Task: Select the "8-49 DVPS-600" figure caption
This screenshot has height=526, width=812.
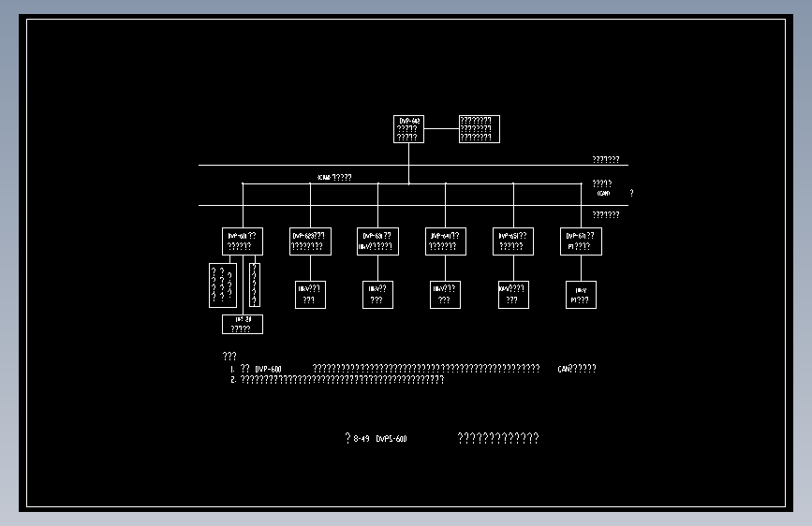Action: 380,439
